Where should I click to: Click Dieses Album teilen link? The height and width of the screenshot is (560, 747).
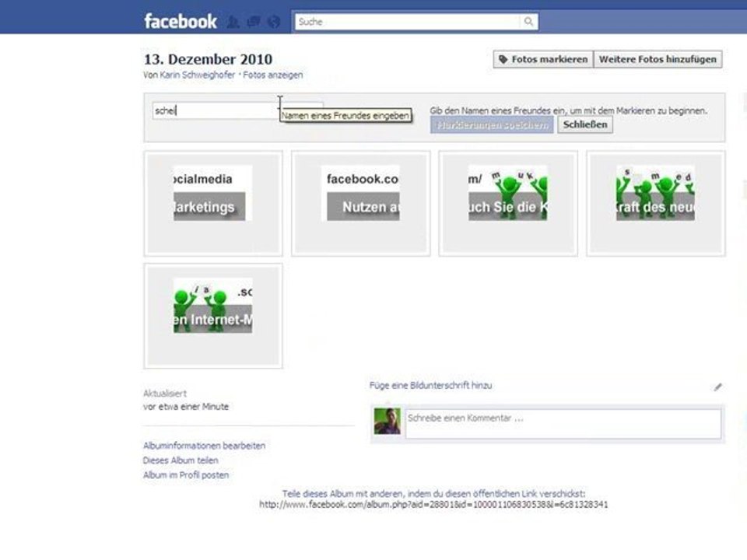point(181,460)
